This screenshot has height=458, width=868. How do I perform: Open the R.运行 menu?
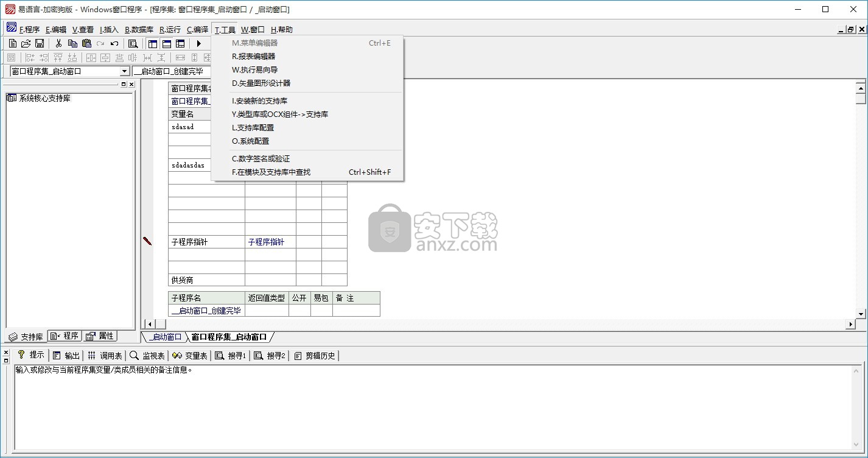(x=170, y=29)
